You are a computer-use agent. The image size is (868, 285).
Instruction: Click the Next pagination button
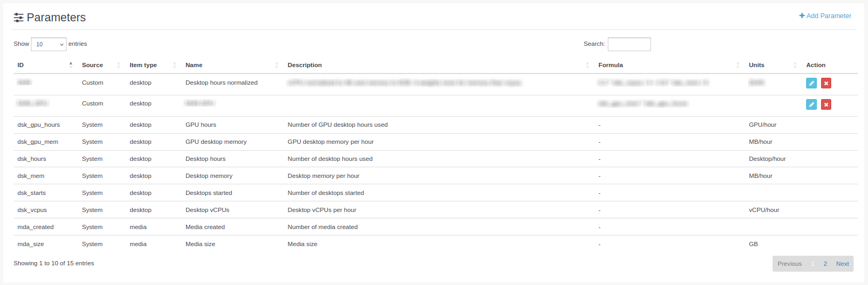click(842, 264)
